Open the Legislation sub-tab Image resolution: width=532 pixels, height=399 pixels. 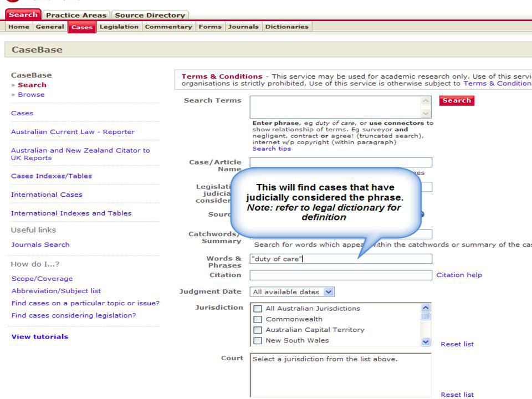point(119,27)
